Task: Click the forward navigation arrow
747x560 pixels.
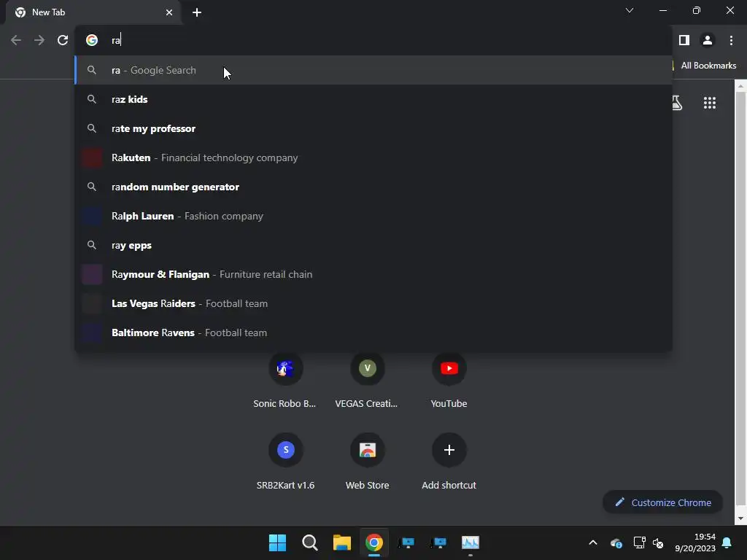Action: pyautogui.click(x=39, y=41)
